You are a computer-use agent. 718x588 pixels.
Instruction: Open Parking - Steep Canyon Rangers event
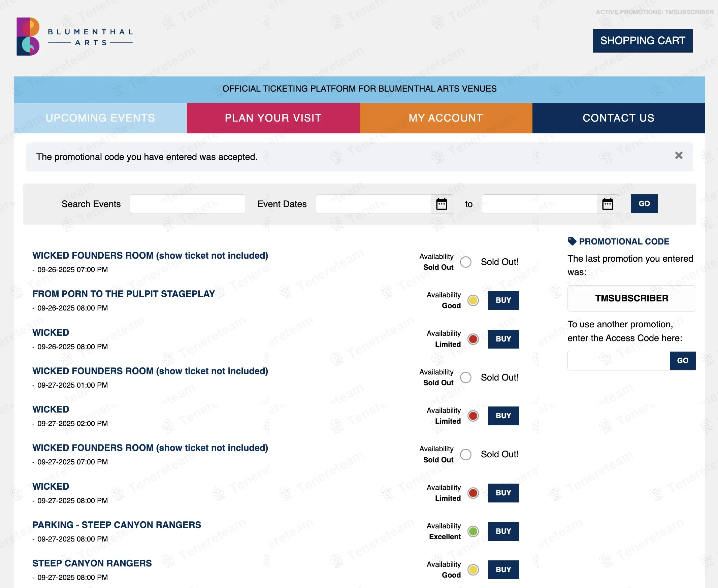pyautogui.click(x=117, y=525)
